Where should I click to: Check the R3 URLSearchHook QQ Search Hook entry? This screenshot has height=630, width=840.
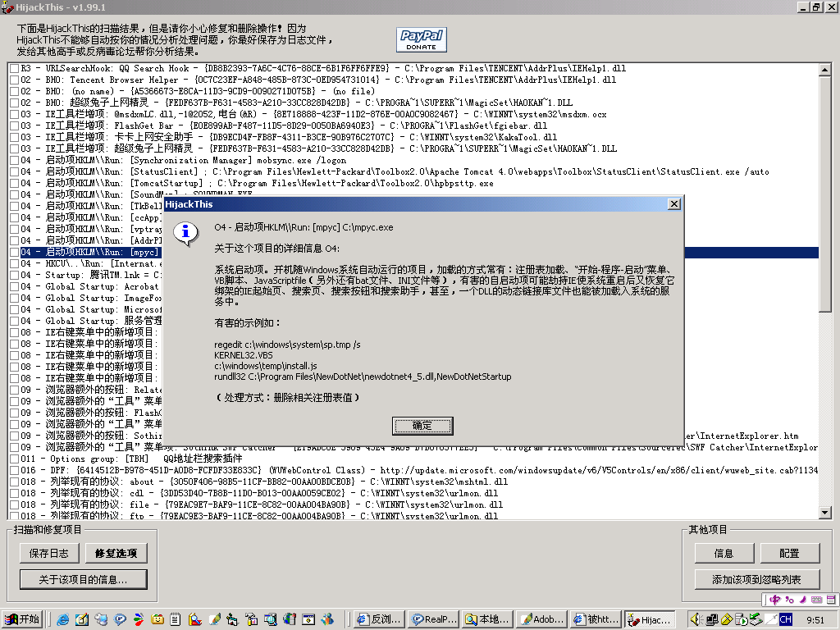15,69
